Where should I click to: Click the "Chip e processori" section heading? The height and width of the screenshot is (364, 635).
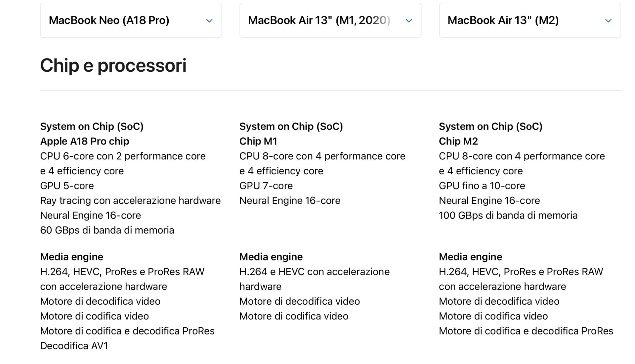click(x=113, y=65)
